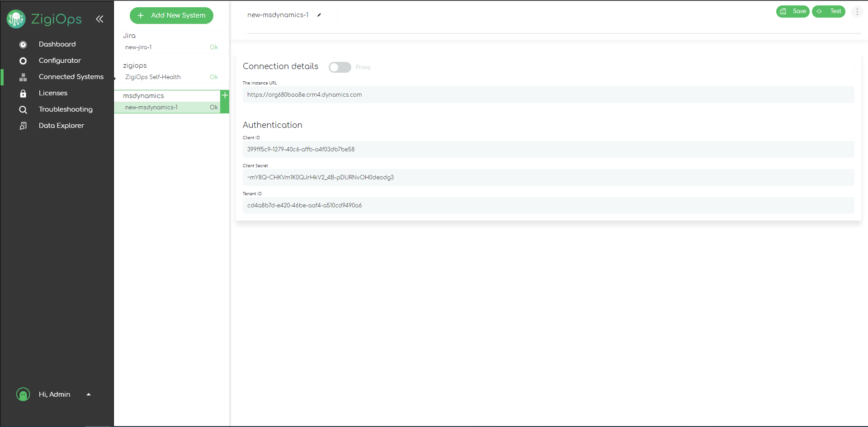868x427 pixels.
Task: Click the Jira group heading
Action: coord(129,36)
